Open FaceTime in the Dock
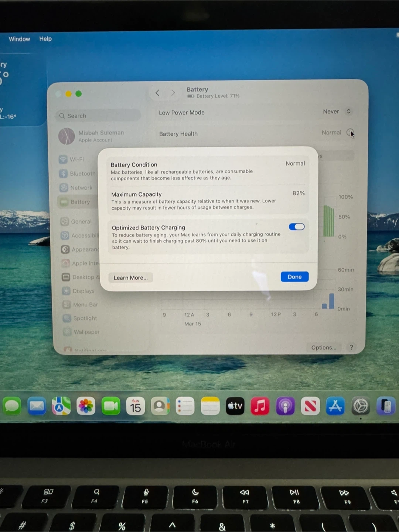Screen dimensions: 399x532 click(x=111, y=406)
